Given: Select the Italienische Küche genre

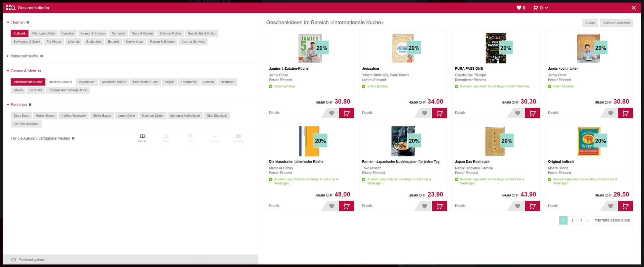Looking at the screenshot, I should (x=146, y=82).
